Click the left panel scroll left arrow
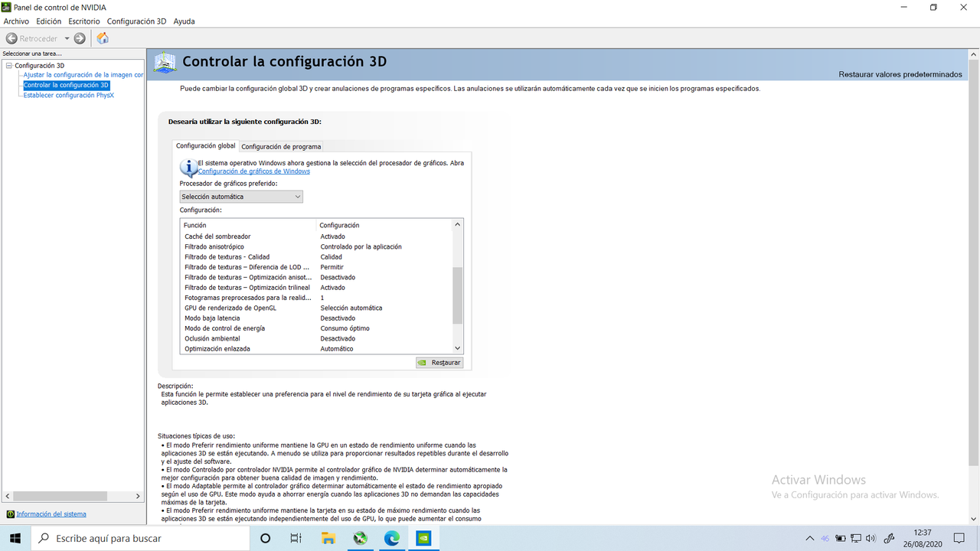Screen dimensions: 980x551 (7, 496)
